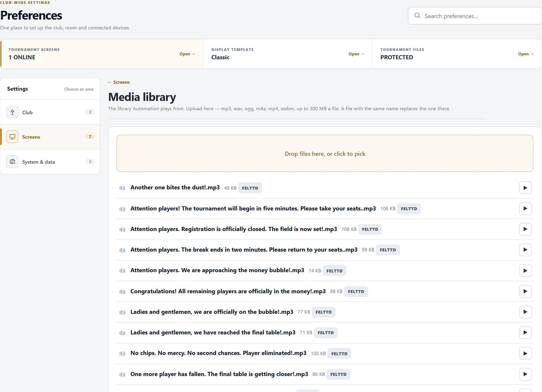Click FELTTD tag on 'Another one bites the dust'
Screen dimensions: 542x392
(250, 188)
